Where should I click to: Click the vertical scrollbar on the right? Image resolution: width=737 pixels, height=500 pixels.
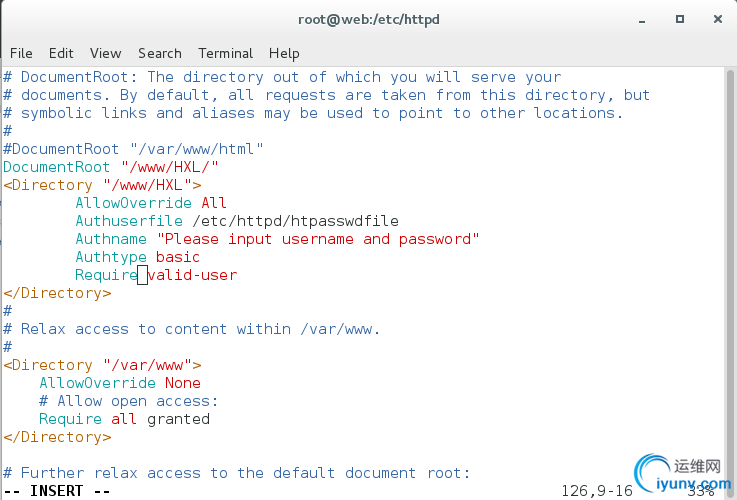(730, 277)
